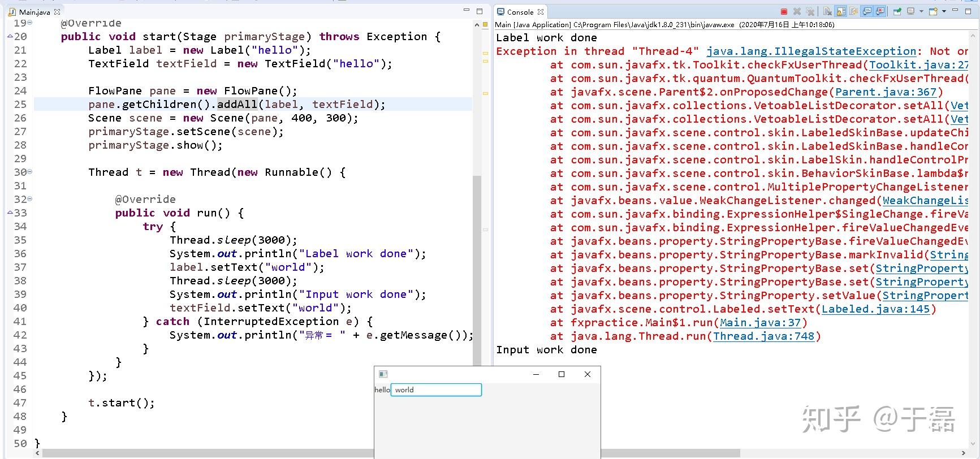The width and height of the screenshot is (980, 459).
Task: Toggle show console on standard output change
Action: 867,11
